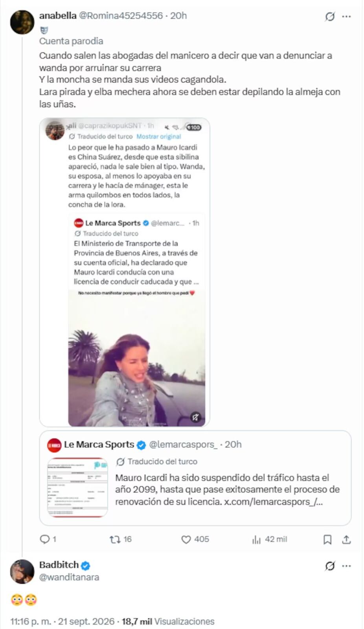Click the license document thumbnail in quoted tweet
This screenshot has width=364, height=629.
pyautogui.click(x=77, y=487)
